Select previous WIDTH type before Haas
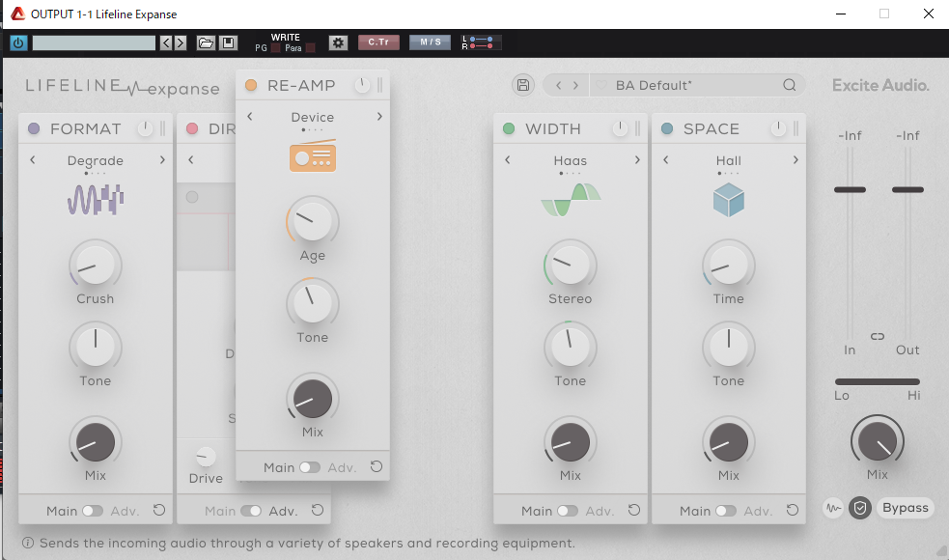The height and width of the screenshot is (560, 949). pyautogui.click(x=508, y=160)
